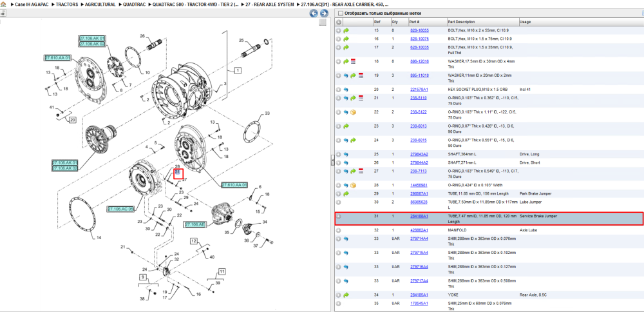Click the pin icon above the diagram
The image size is (644, 312).
(3, 13)
